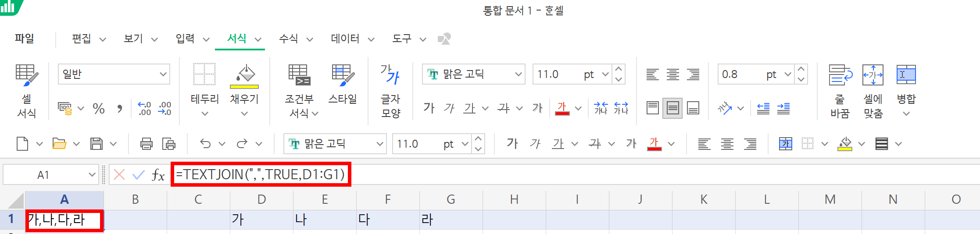This screenshot has width=980, height=234.
Task: Open 조건부 서식 conditional formatting
Action: pos(299,91)
